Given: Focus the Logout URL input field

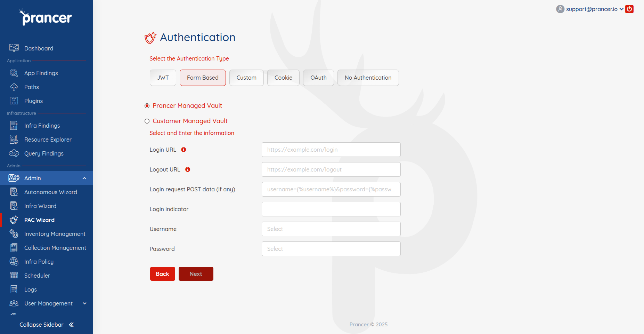Looking at the screenshot, I should pyautogui.click(x=331, y=169).
